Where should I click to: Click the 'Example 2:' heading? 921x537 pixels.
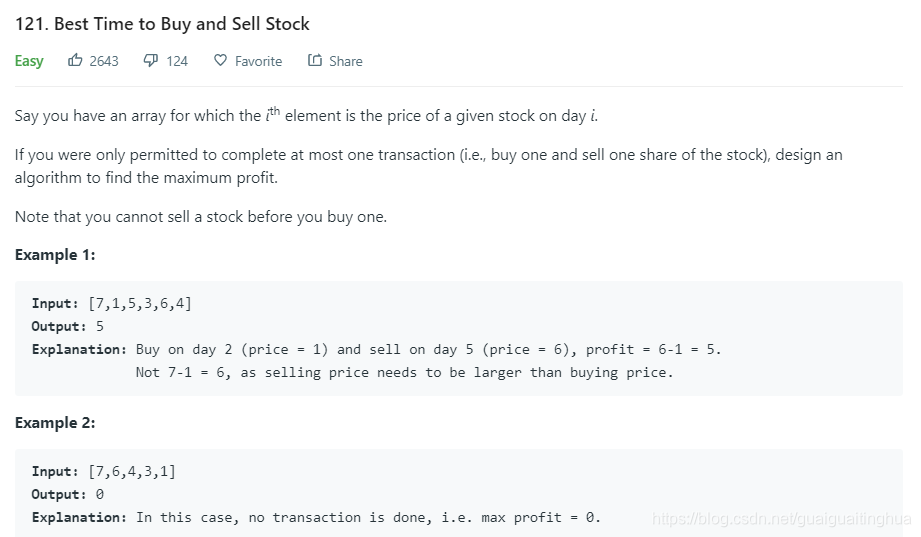(55, 423)
